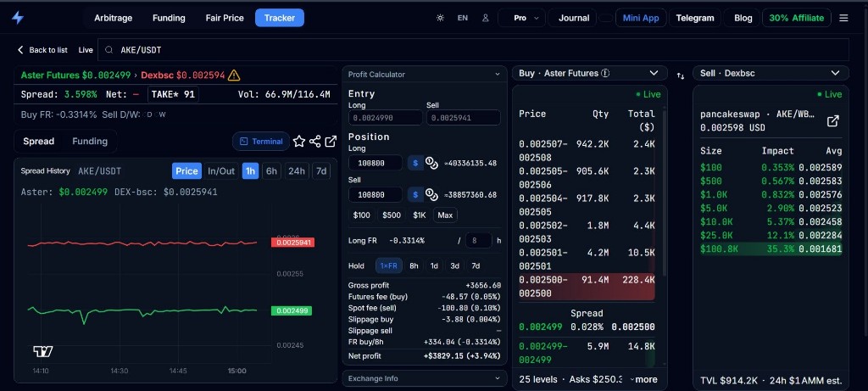Click the lightning bolt site logo

point(18,18)
